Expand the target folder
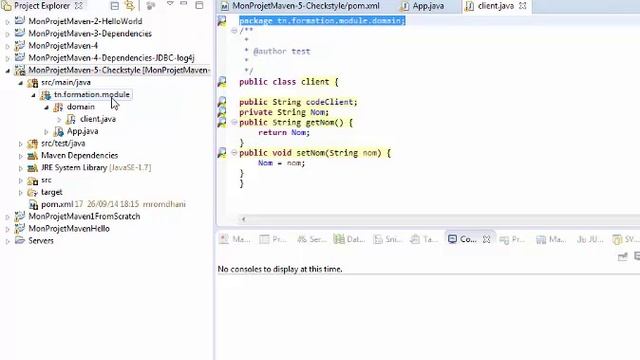640x360 pixels. point(20,193)
